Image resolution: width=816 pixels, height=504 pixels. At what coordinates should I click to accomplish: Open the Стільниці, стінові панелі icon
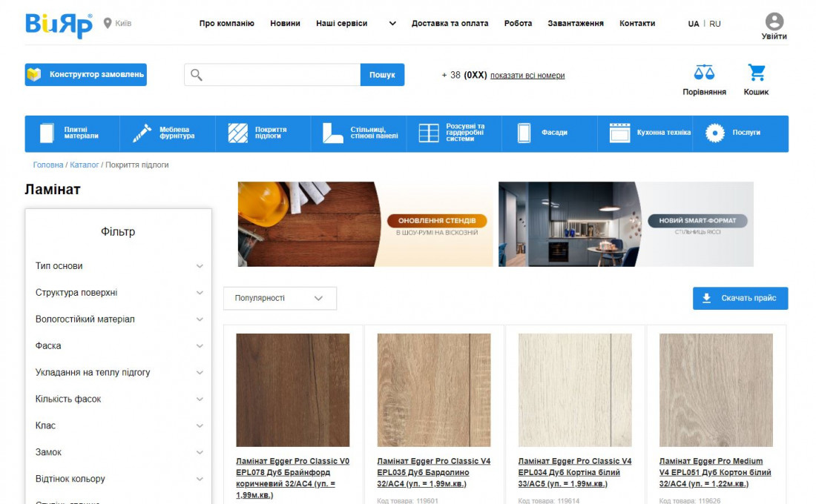(332, 133)
